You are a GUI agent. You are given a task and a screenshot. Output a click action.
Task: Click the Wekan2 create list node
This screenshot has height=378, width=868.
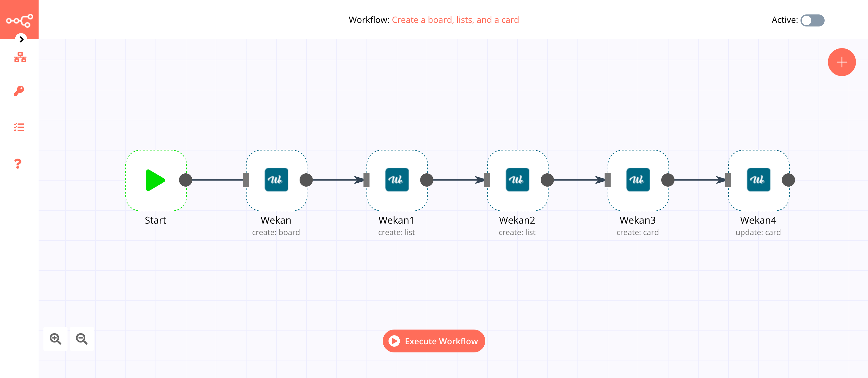[x=516, y=179]
